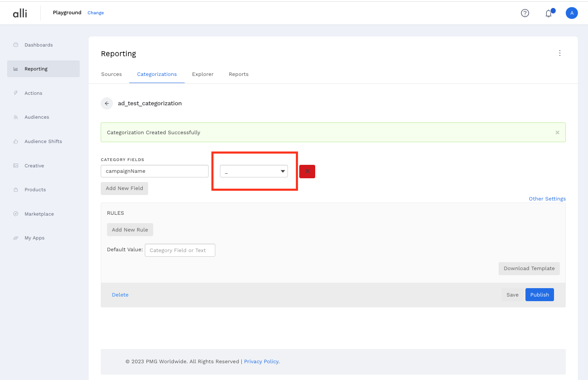Viewport: 588px width, 380px height.
Task: Open the Reports tab
Action: click(x=238, y=74)
